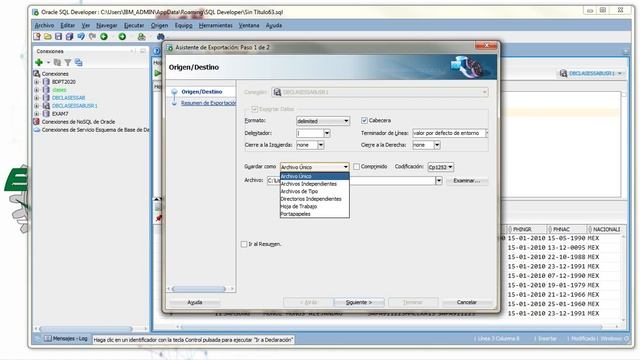Open the Archivo menu
This screenshot has width=640, height=360.
(44, 25)
